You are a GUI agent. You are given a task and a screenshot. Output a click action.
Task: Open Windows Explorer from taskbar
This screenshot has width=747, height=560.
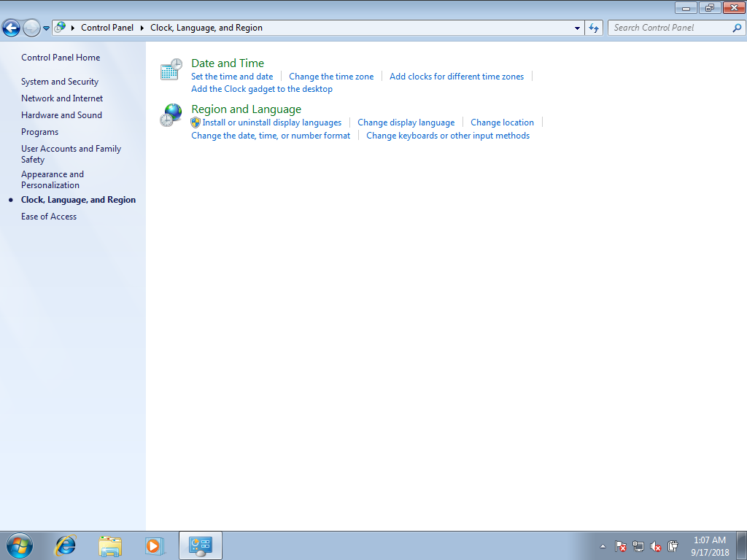(110, 545)
